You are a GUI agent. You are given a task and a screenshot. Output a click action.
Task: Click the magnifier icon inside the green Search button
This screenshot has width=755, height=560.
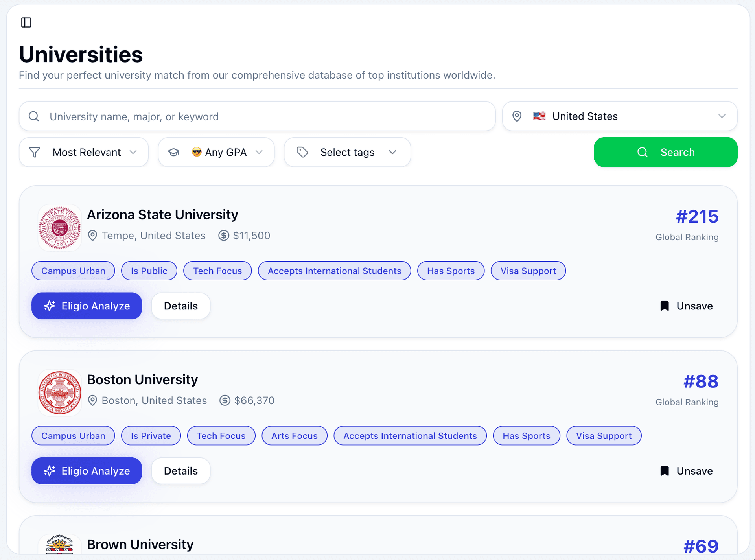[643, 152]
